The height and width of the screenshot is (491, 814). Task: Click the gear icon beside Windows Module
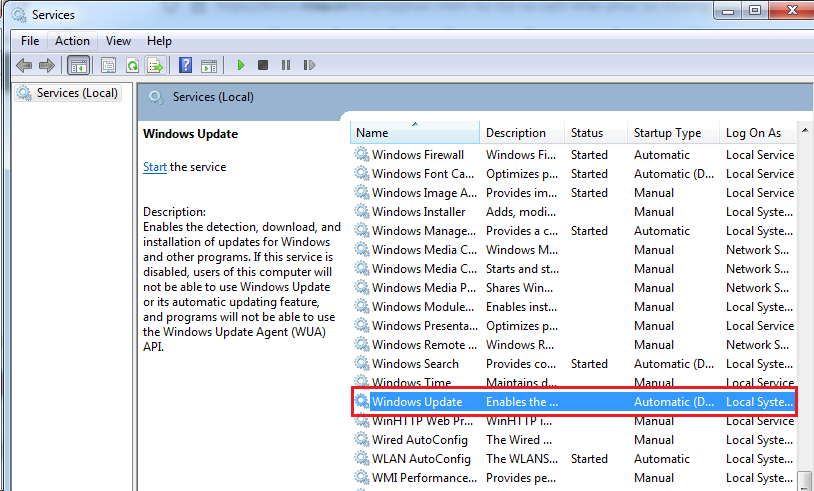(362, 306)
